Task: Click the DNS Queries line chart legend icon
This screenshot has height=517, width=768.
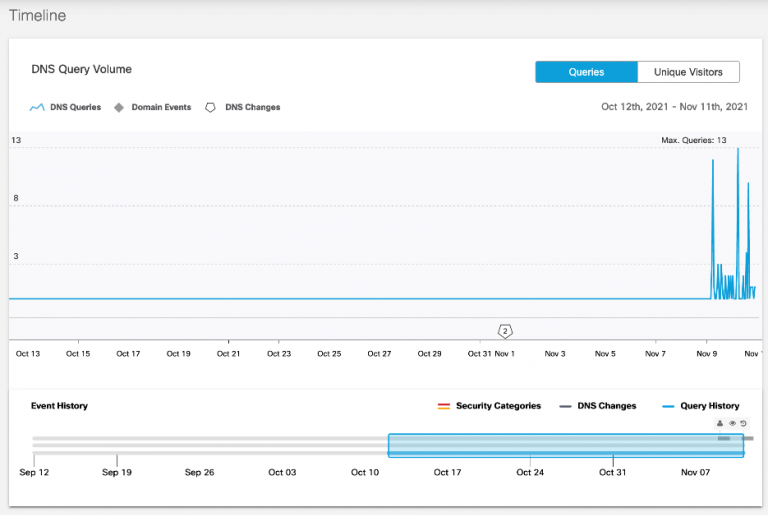Action: [38, 107]
